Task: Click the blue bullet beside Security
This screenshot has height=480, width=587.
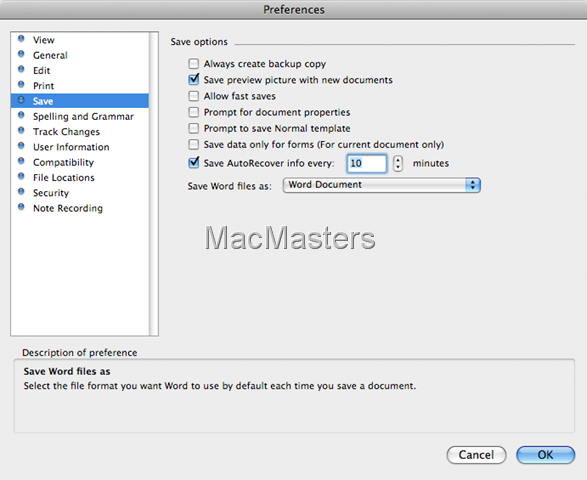Action: point(21,192)
